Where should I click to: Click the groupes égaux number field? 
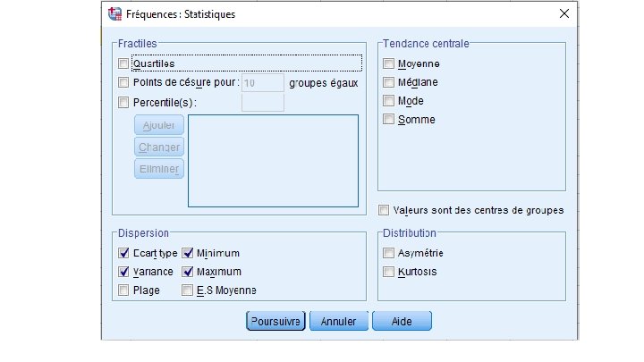(262, 82)
